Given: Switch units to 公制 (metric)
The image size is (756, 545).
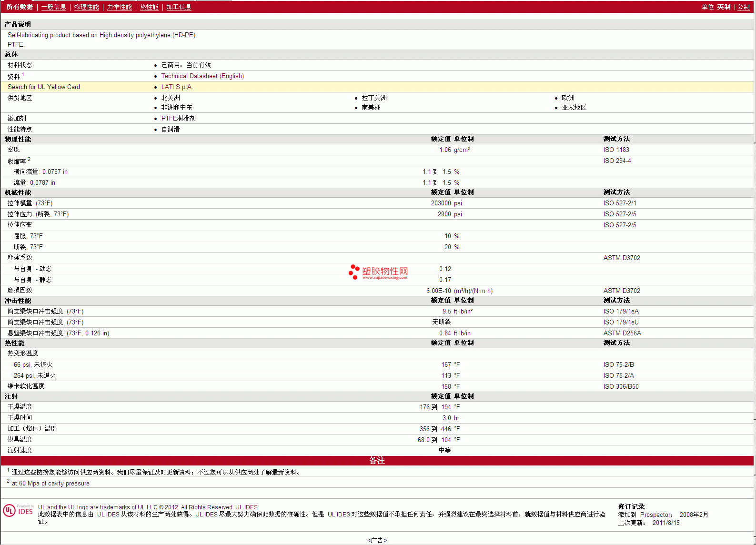Looking at the screenshot, I should tap(743, 7).
